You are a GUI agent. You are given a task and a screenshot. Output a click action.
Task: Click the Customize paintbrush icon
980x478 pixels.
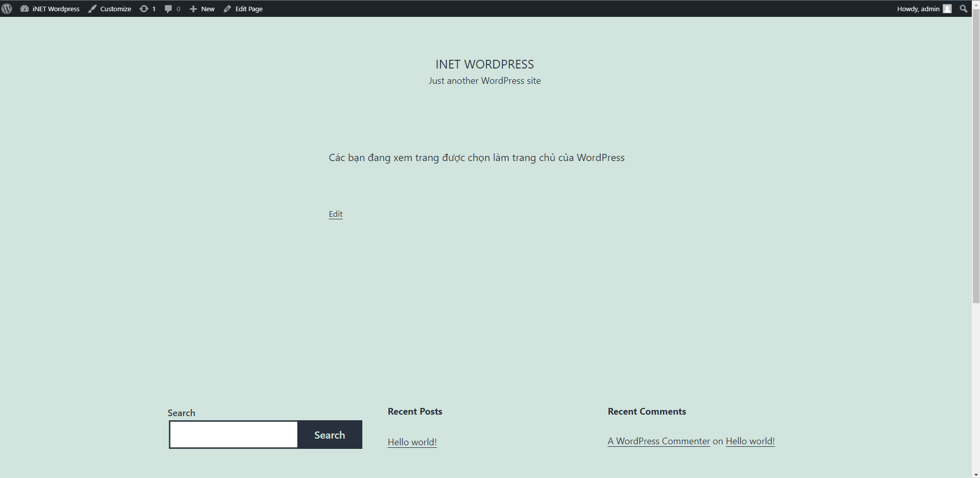click(92, 9)
